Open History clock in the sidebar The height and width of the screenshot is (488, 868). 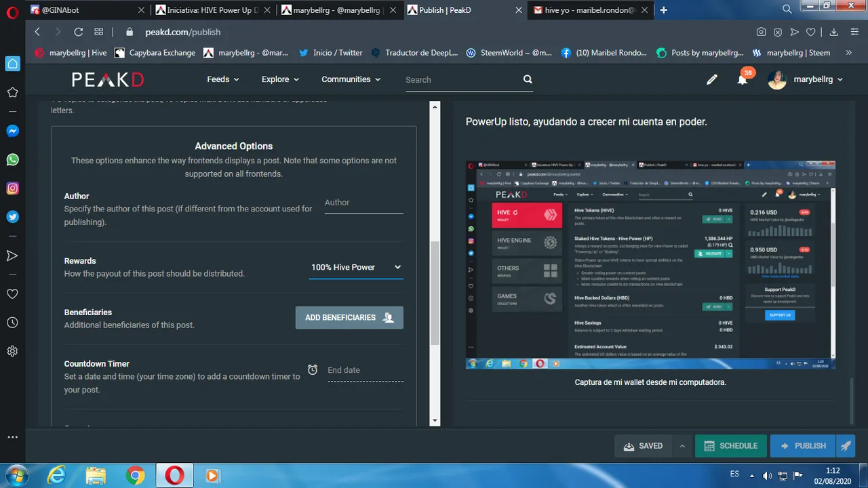coord(12,323)
